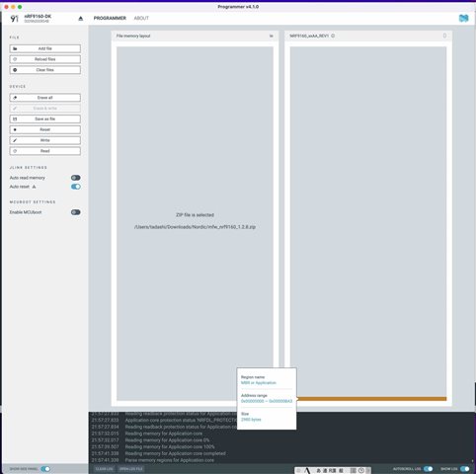Click the 91 device icon
The width and height of the screenshot is (476, 474).
14,19
